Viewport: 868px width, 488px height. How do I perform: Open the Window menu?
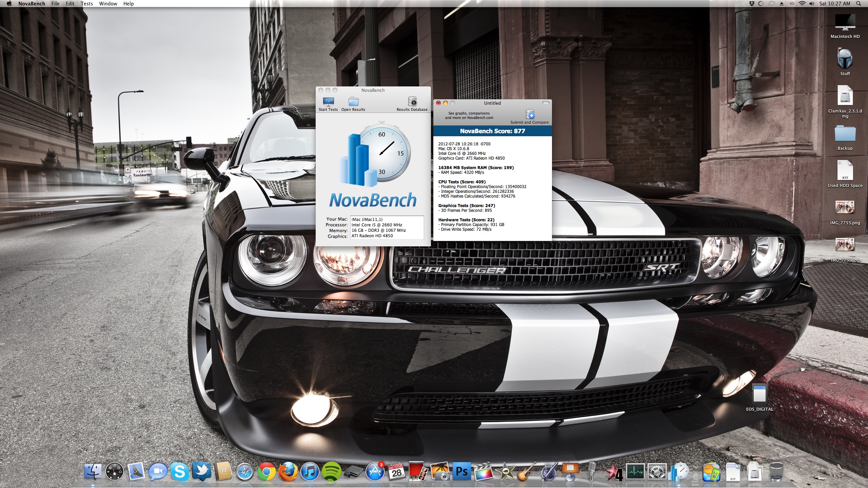108,4
